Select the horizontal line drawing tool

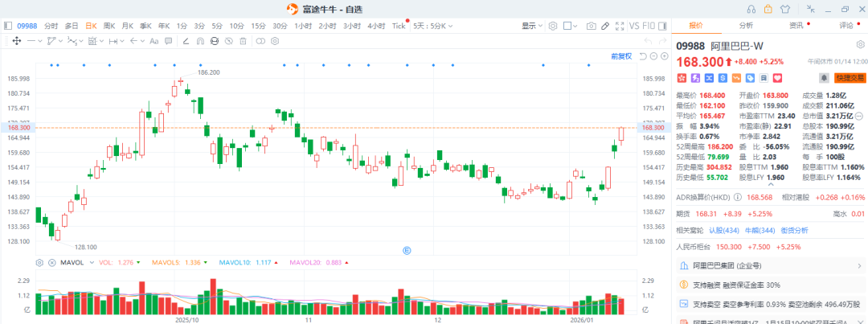[x=31, y=40]
